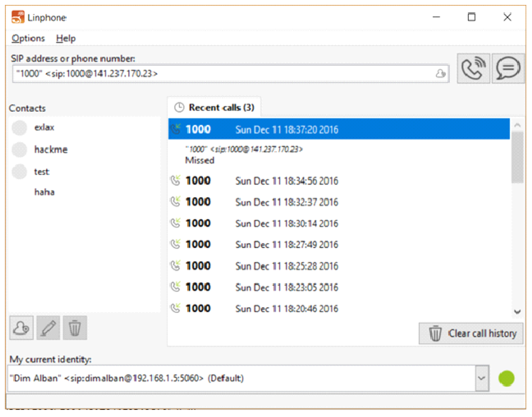Add a new contact with the person-plus button
532x417 pixels.
click(x=22, y=328)
